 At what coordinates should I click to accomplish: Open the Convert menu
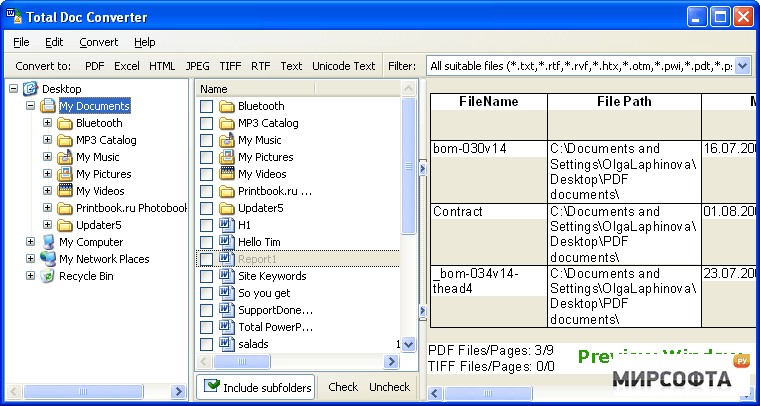99,42
